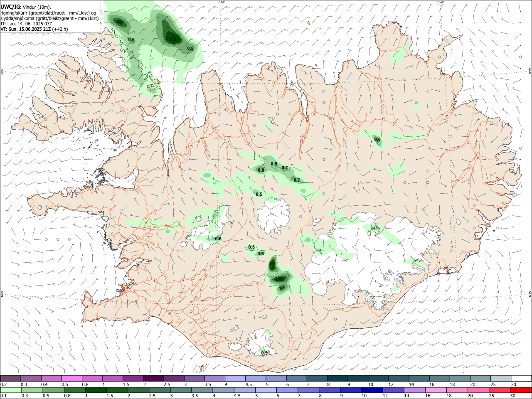
Task: Click the "0.2" label in the snow legend
Action: click(x=4, y=384)
